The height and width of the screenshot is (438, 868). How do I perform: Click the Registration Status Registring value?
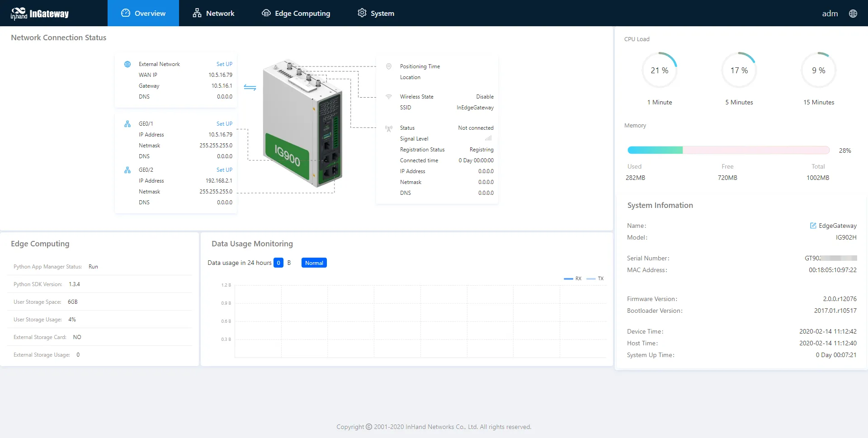[x=481, y=150]
